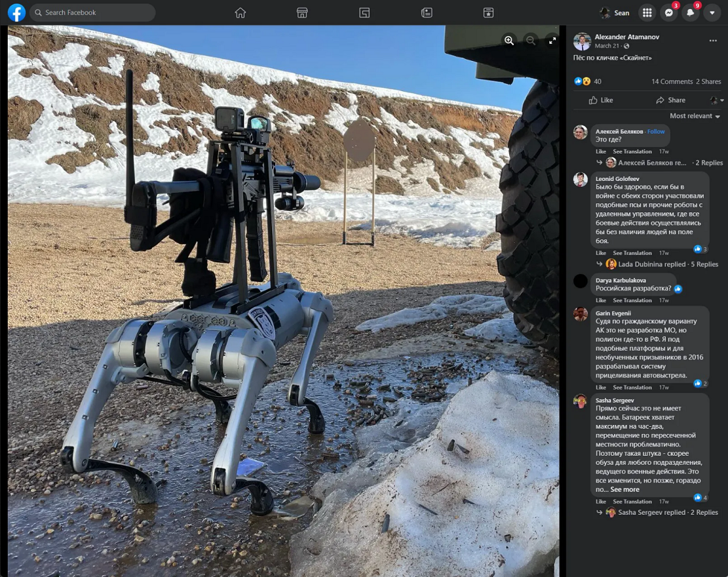The height and width of the screenshot is (577, 728).
Task: Open the Marketplace tab
Action: (x=302, y=12)
